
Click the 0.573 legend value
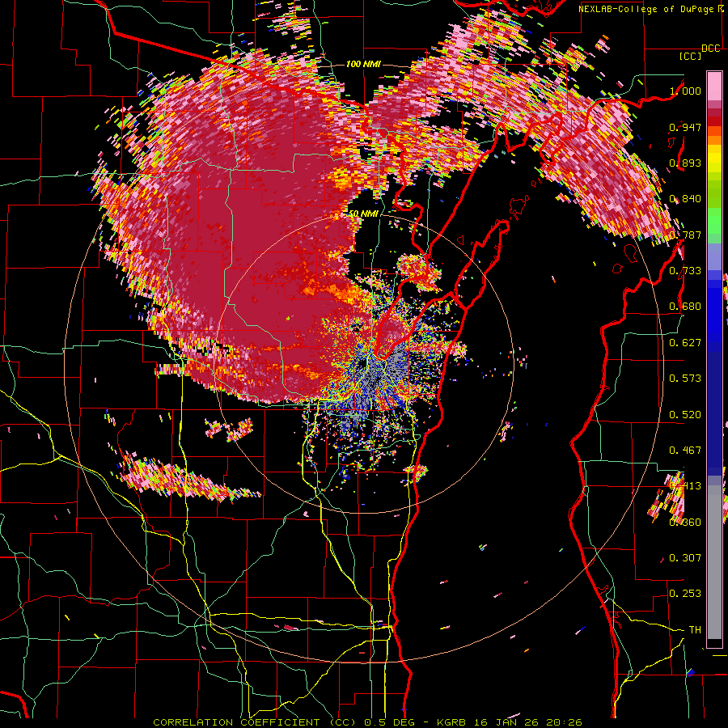(x=685, y=379)
